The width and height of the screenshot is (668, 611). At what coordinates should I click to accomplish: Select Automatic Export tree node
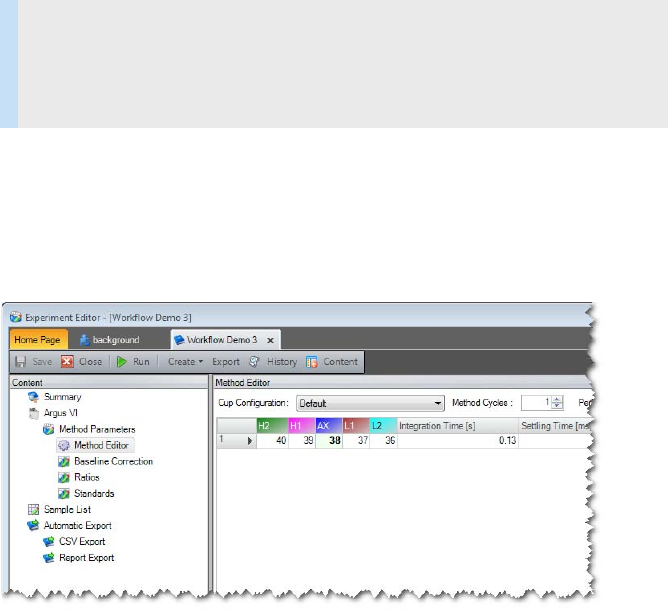(78, 525)
